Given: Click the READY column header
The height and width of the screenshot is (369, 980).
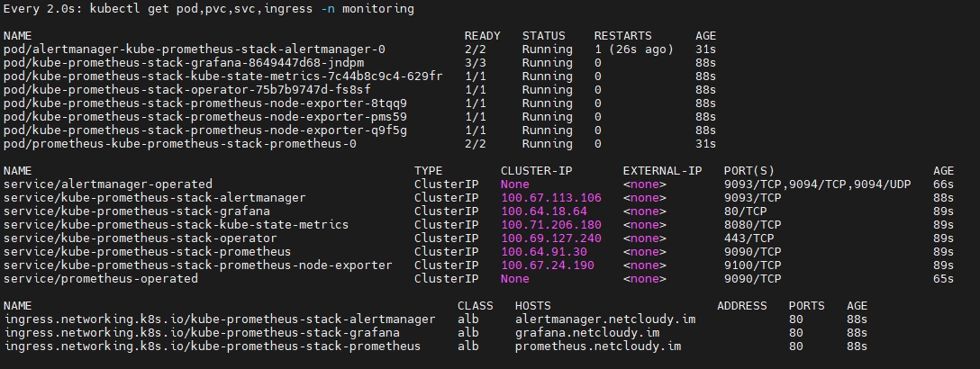Looking at the screenshot, I should pos(483,36).
